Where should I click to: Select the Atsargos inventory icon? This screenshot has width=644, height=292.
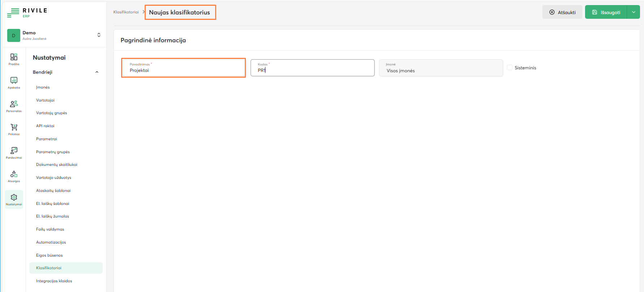(x=14, y=176)
